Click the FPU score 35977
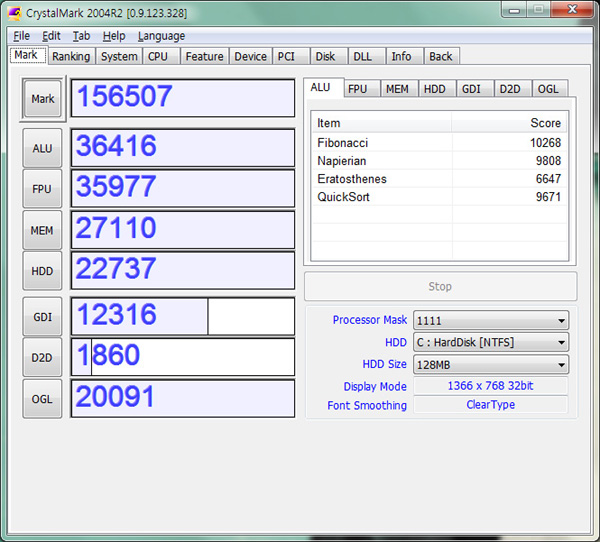The width and height of the screenshot is (600, 542). (183, 189)
